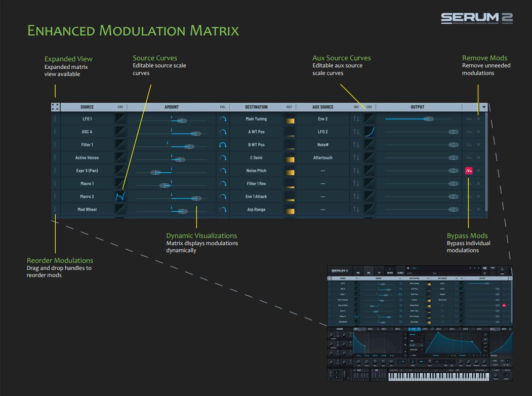Viewport: 532px width, 396px height.
Task: Click the AMOUNT column header
Action: (x=172, y=107)
